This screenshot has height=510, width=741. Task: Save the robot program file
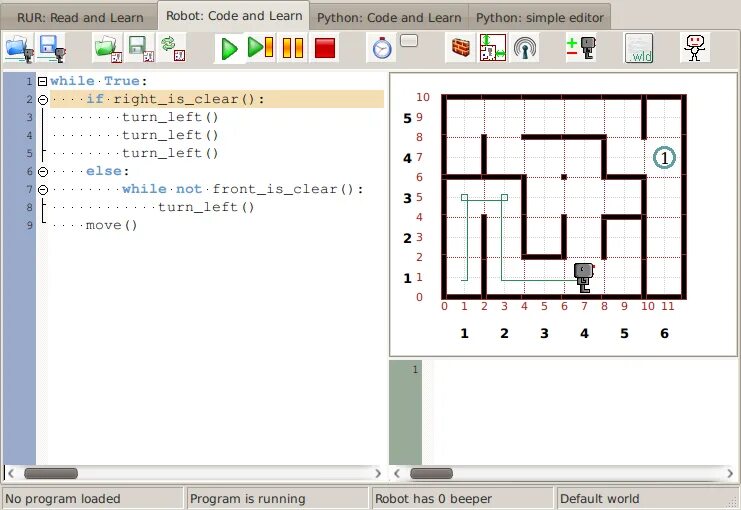pos(51,48)
